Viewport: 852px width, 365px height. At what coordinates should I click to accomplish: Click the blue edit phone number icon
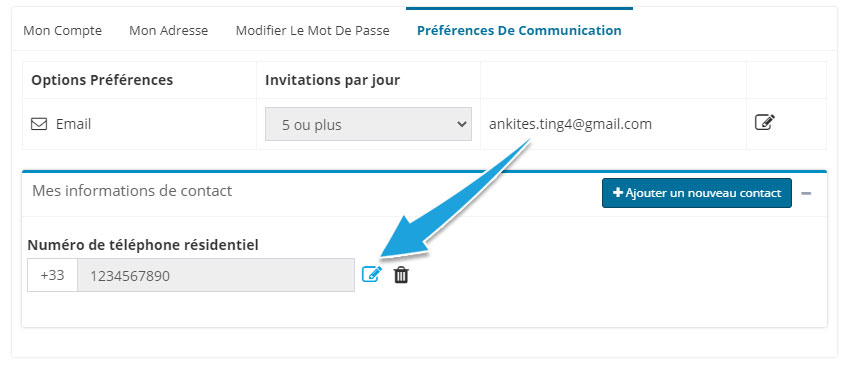pos(372,275)
